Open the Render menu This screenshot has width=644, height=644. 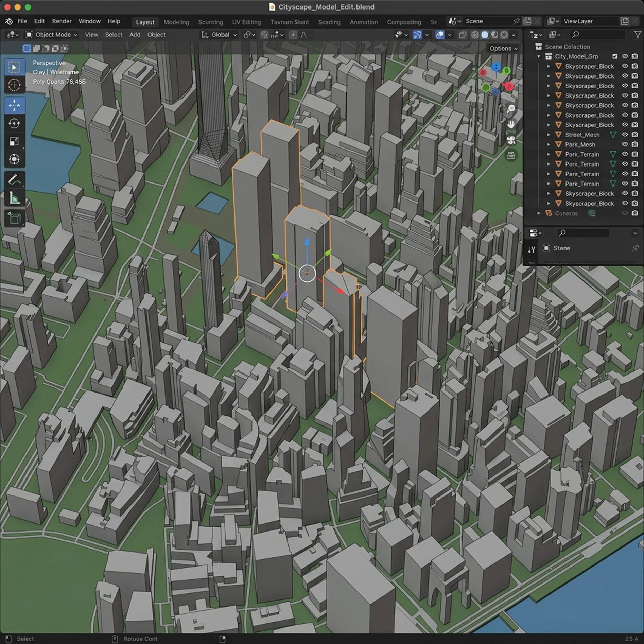pyautogui.click(x=62, y=21)
